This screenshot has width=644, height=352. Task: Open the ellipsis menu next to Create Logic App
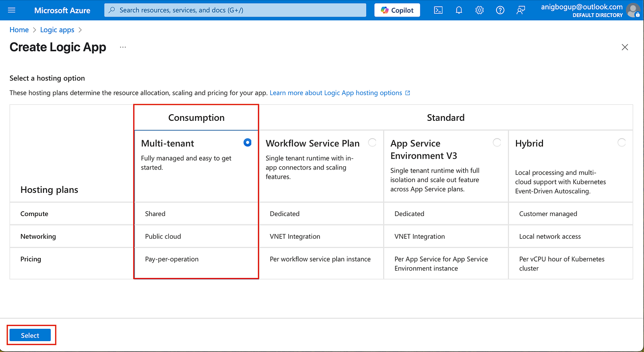[123, 47]
